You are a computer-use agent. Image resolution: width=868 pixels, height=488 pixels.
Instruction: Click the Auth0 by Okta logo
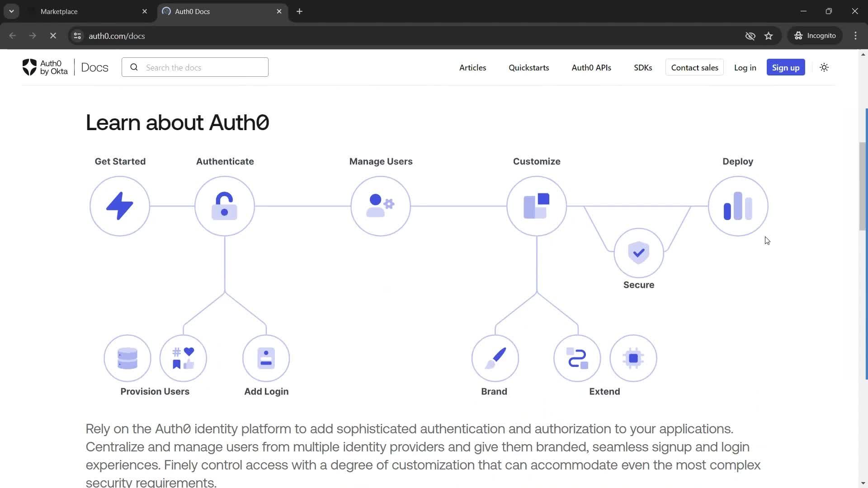45,67
